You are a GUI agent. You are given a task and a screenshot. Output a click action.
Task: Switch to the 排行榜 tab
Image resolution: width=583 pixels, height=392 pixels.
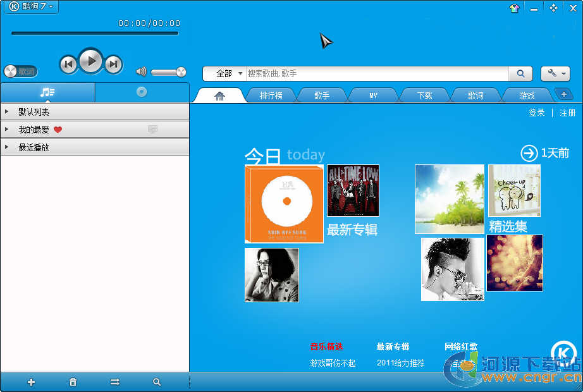tap(271, 95)
